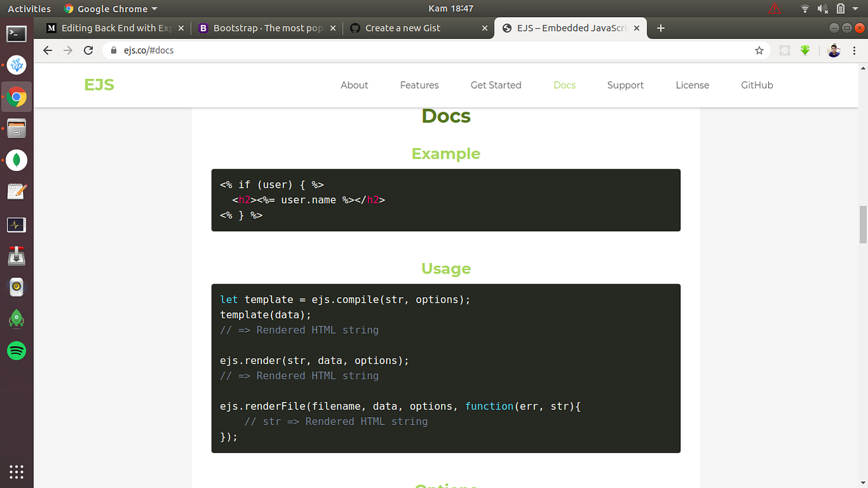Launch MongoDB Compass from the dock

[x=16, y=160]
